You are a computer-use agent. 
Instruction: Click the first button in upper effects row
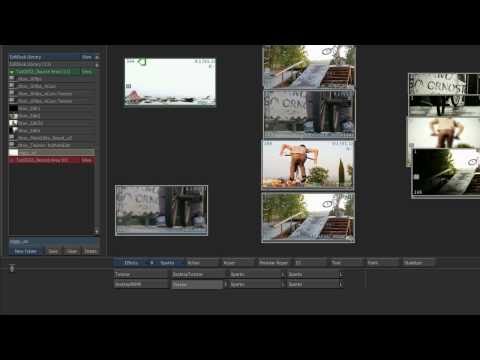(141, 274)
